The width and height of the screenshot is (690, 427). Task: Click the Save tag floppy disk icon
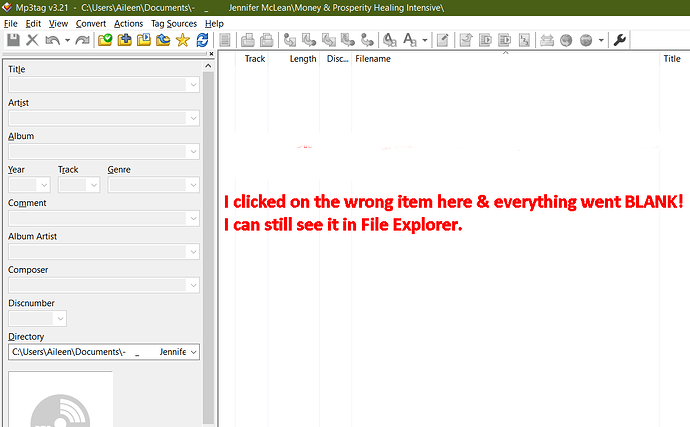point(13,40)
